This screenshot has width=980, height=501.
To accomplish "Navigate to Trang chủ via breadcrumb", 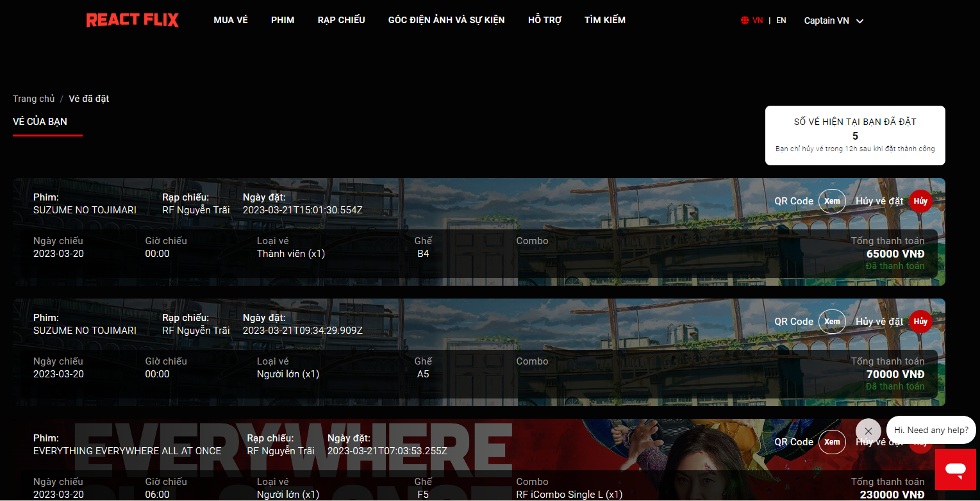I will click(x=33, y=98).
